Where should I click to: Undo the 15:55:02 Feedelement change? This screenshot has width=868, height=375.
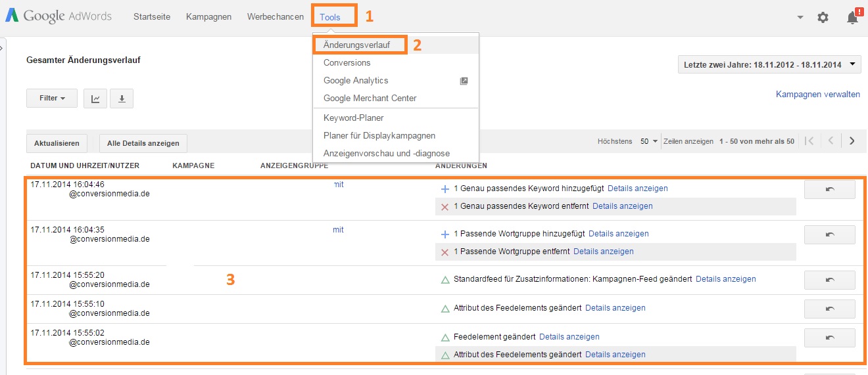[x=829, y=338]
